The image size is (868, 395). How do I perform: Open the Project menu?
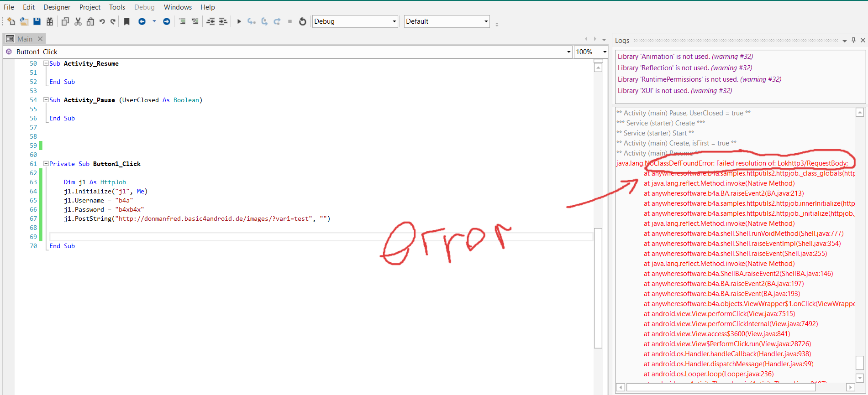pyautogui.click(x=90, y=7)
